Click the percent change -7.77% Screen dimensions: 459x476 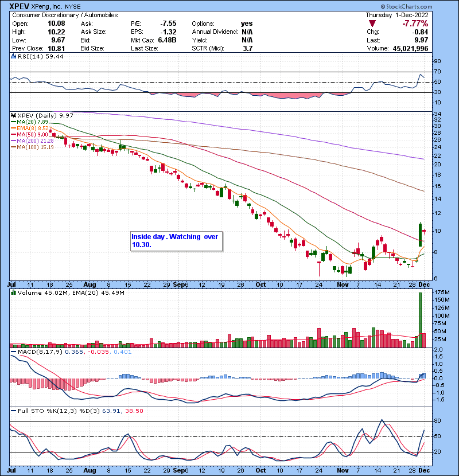tap(415, 24)
